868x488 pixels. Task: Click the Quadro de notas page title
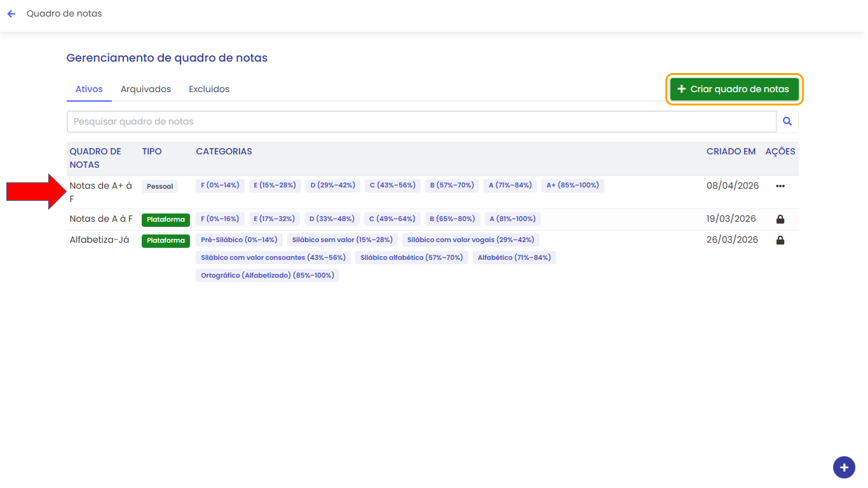coord(64,13)
